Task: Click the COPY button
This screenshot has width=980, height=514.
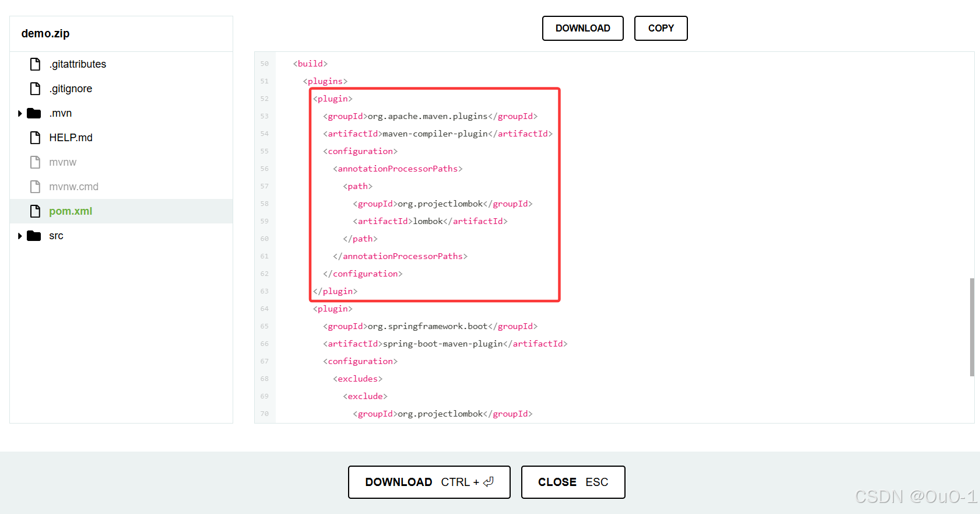Action: pos(661,28)
